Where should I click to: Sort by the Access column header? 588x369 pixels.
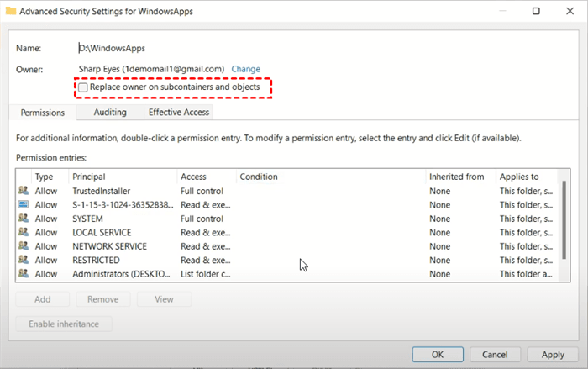pos(193,177)
